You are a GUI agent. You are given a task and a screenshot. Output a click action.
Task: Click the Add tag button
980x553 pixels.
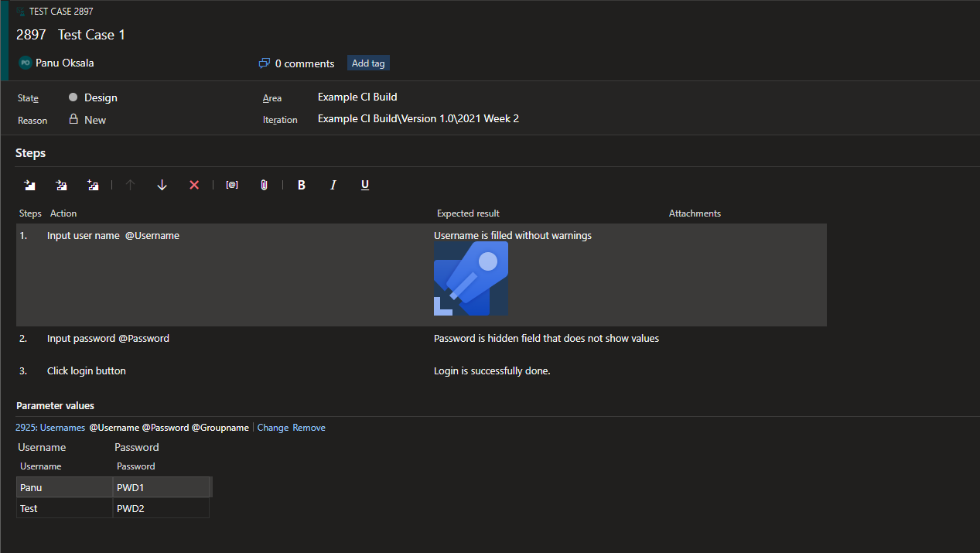(x=368, y=63)
